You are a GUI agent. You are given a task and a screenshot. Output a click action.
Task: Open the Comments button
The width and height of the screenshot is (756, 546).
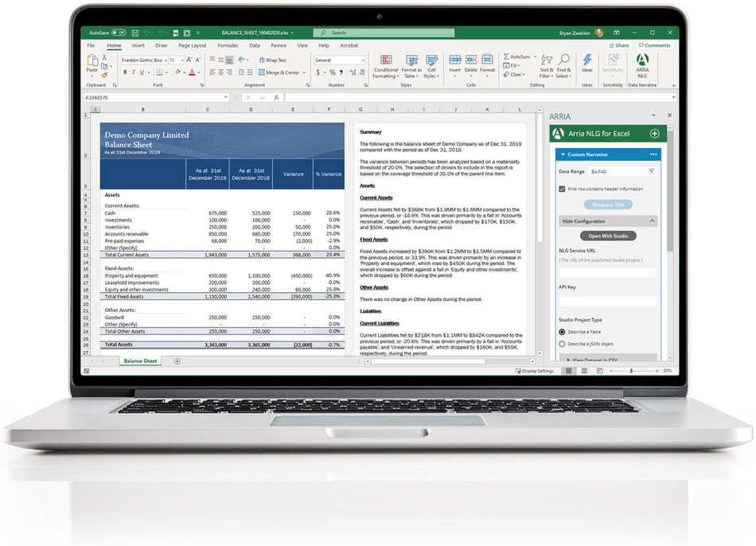pyautogui.click(x=654, y=45)
